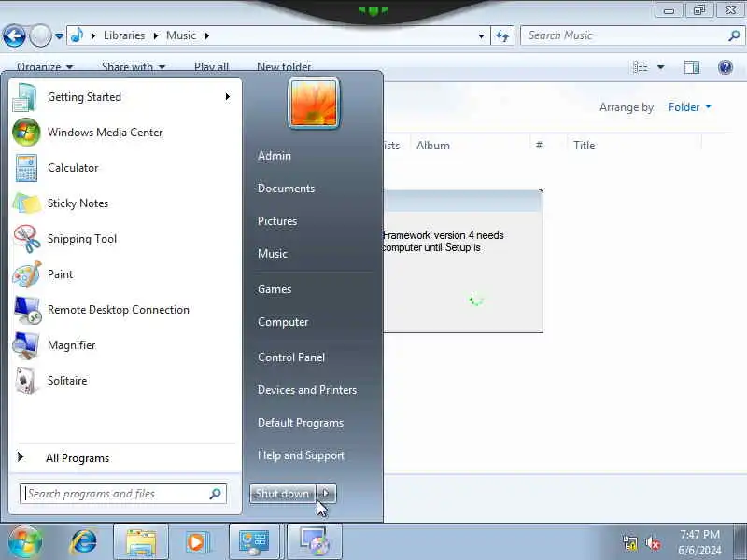Image resolution: width=747 pixels, height=560 pixels.
Task: Change your view icon
Action: pyautogui.click(x=641, y=67)
